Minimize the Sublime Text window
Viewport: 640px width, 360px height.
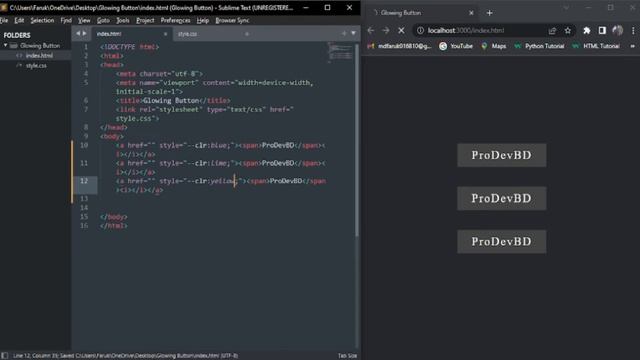[x=306, y=7]
